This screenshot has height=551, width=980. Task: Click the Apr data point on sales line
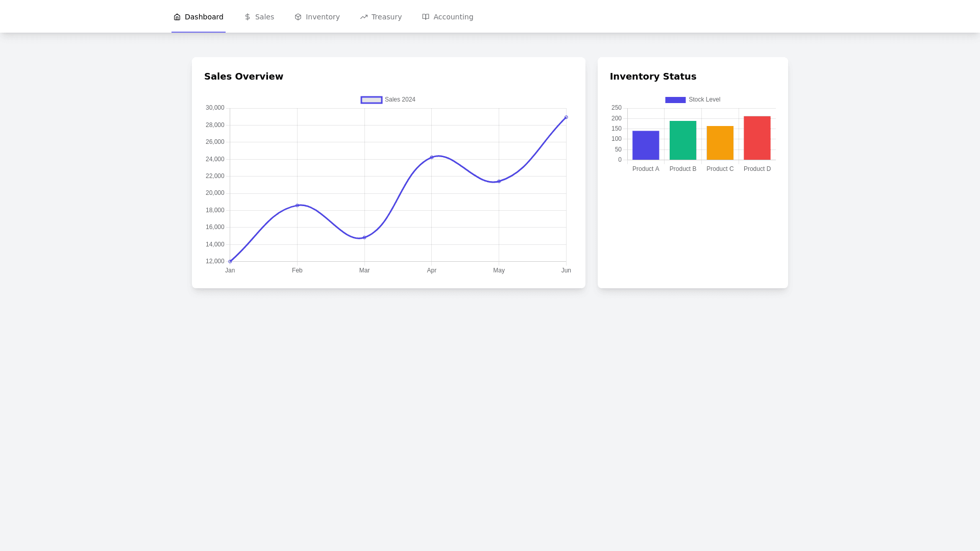pos(432,157)
